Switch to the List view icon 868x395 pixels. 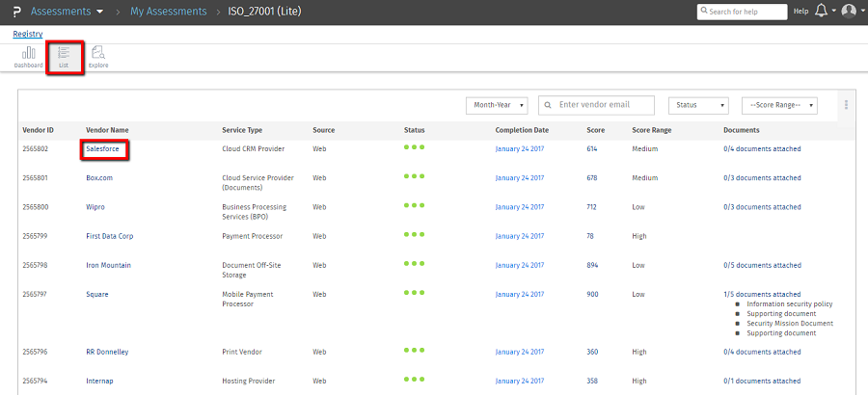click(64, 56)
